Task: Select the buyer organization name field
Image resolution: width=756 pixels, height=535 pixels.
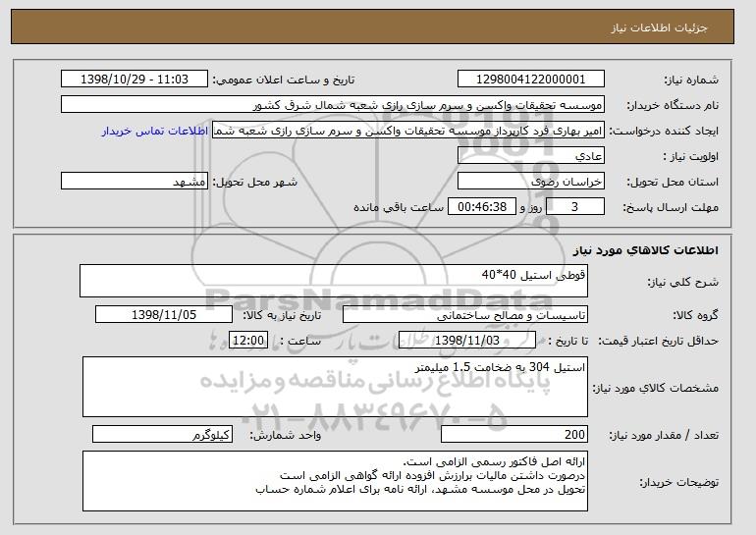Action: tap(333, 105)
